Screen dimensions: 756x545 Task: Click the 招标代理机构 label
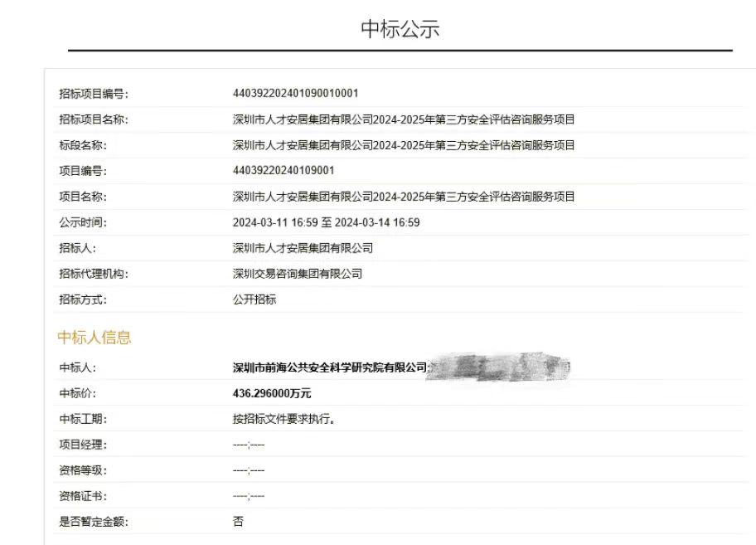(94, 274)
